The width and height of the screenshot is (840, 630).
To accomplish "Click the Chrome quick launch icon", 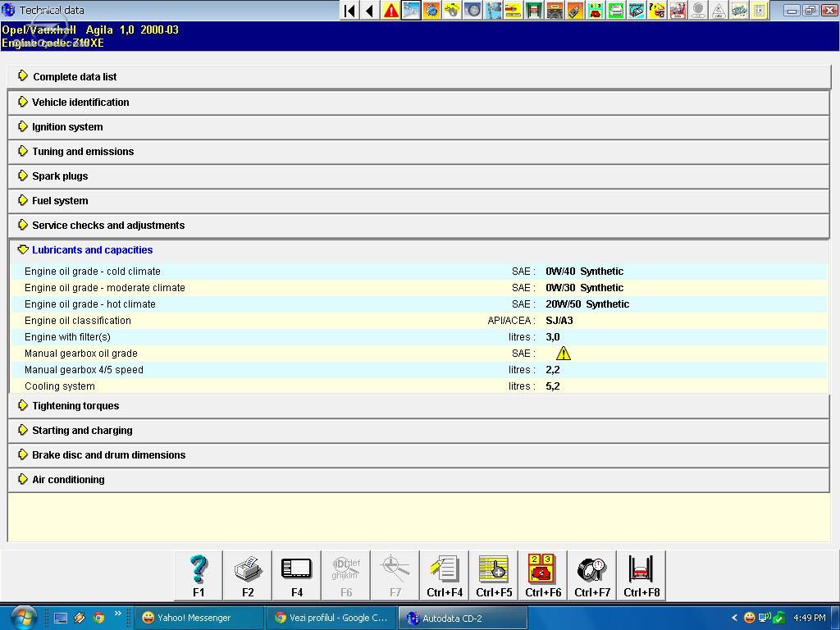I will point(98,618).
